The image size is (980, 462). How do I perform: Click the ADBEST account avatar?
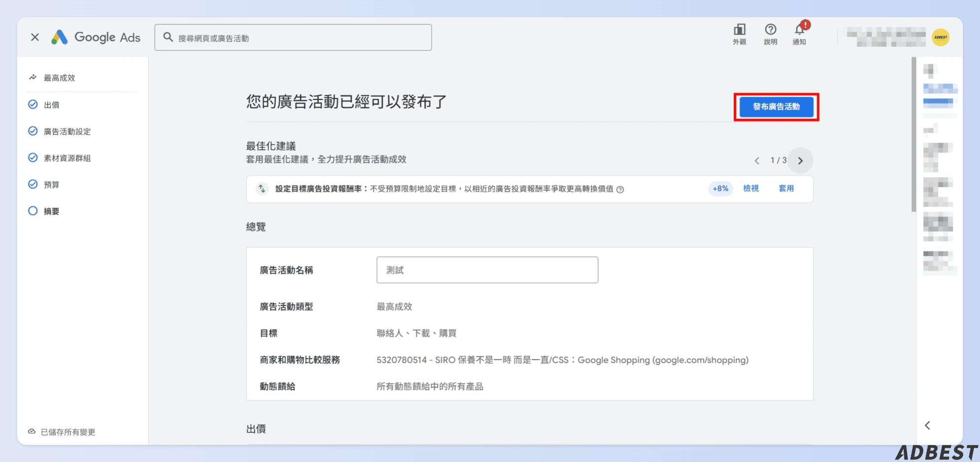coord(941,37)
